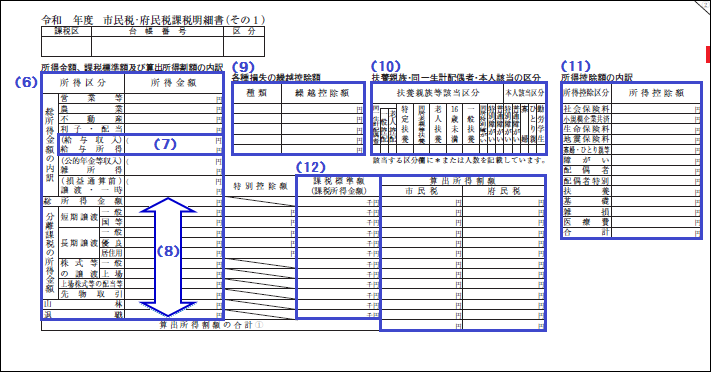
Task: Click the blank 台帳番号 field
Action: 157,46
